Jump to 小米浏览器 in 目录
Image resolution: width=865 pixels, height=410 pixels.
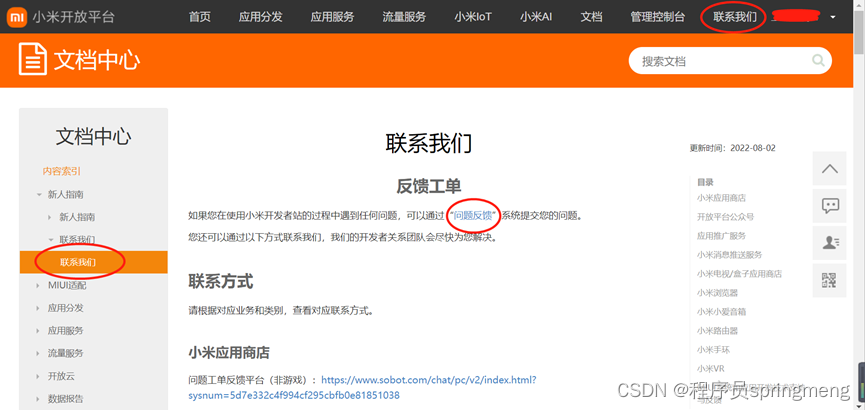(717, 292)
